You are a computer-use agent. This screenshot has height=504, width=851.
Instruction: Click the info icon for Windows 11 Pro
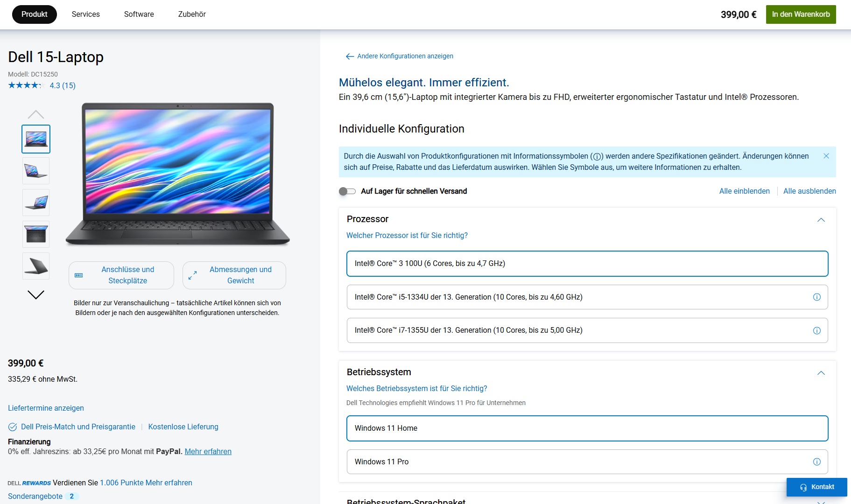pos(817,462)
